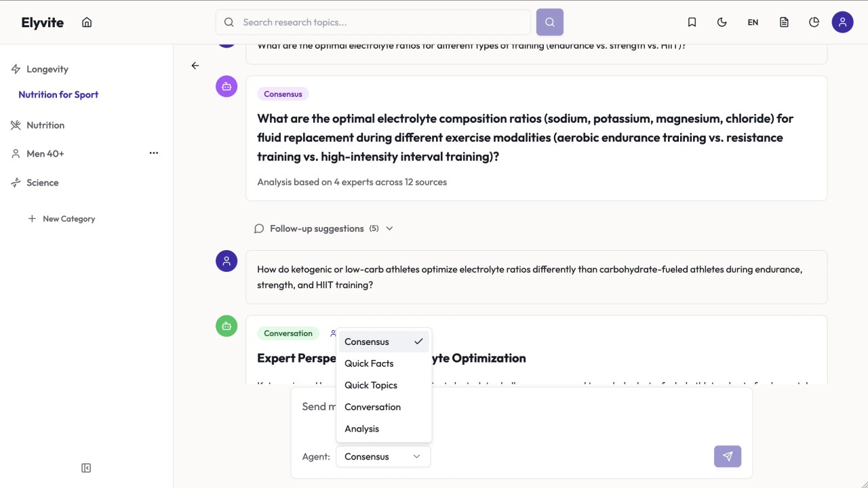Viewport: 868px width, 488px height.
Task: Choose Quick Facts from the agent menu
Action: (x=384, y=363)
